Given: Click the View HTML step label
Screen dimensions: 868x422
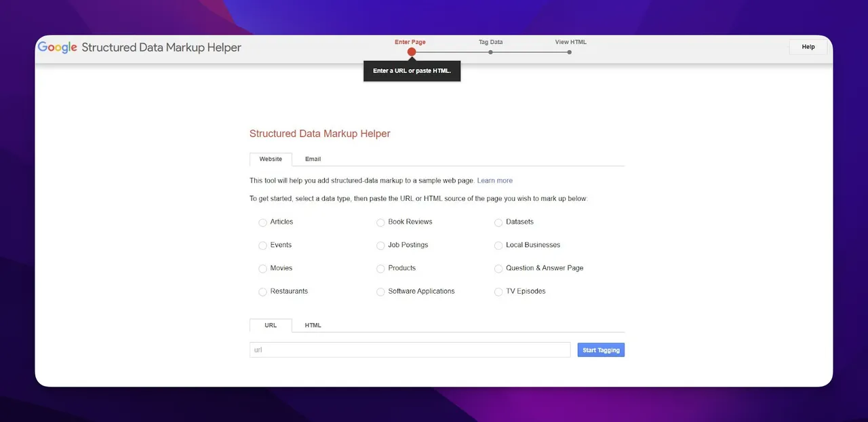Looking at the screenshot, I should pos(571,42).
